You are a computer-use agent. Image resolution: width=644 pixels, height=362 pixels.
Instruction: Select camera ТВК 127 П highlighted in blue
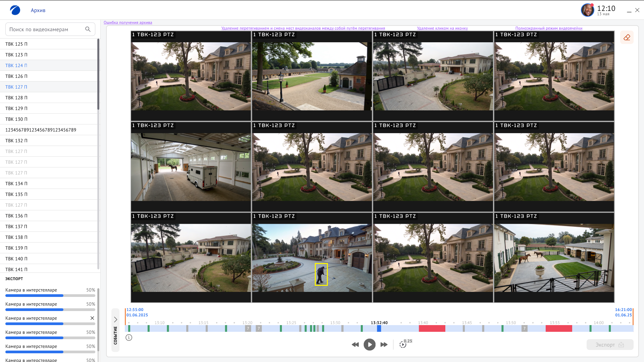coord(16,87)
